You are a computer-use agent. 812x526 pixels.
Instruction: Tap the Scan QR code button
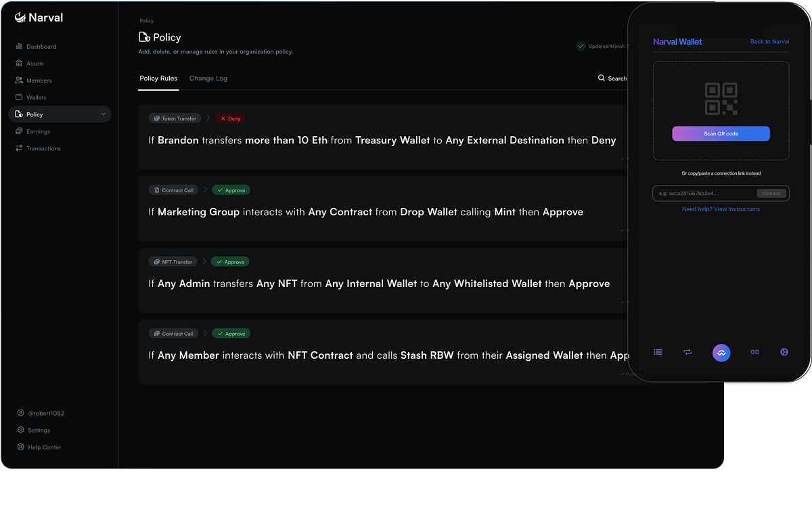(x=721, y=133)
